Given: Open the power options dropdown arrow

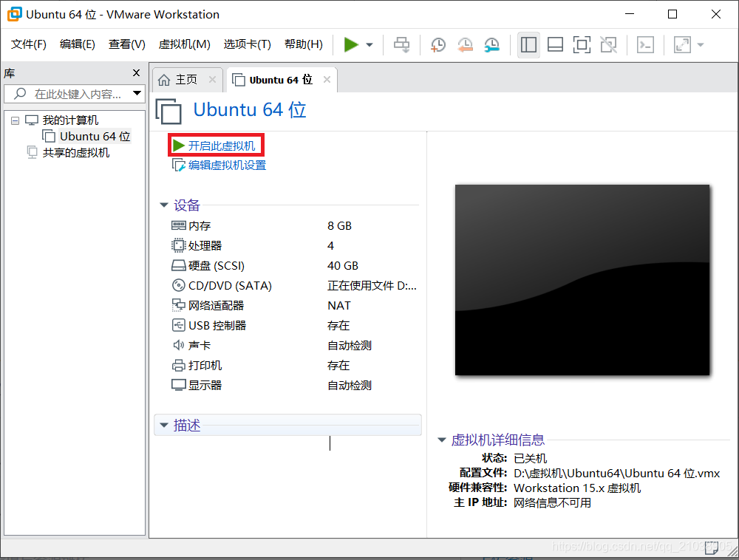Looking at the screenshot, I should pos(369,45).
